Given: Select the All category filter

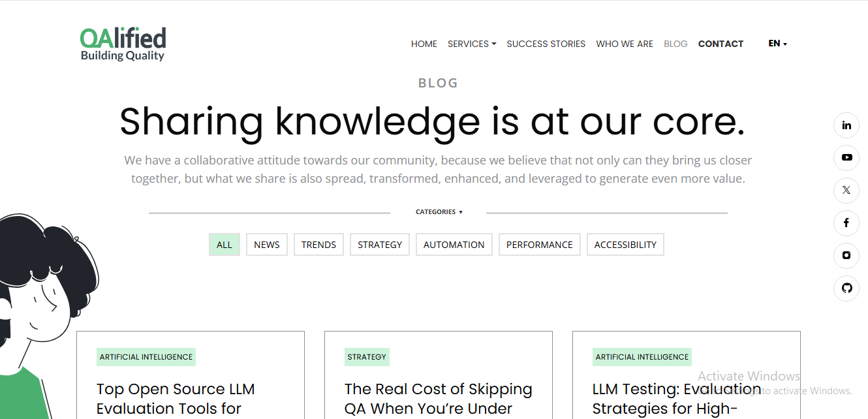Looking at the screenshot, I should (x=225, y=245).
